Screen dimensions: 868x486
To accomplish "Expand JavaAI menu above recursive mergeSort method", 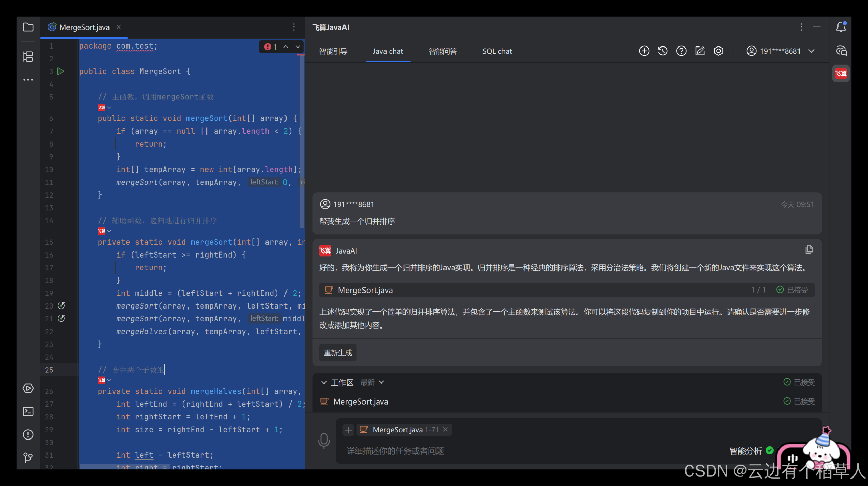I will pyautogui.click(x=104, y=231).
